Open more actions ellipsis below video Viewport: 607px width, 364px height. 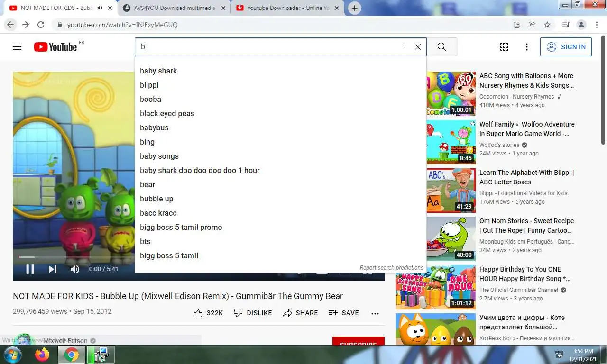(x=375, y=313)
